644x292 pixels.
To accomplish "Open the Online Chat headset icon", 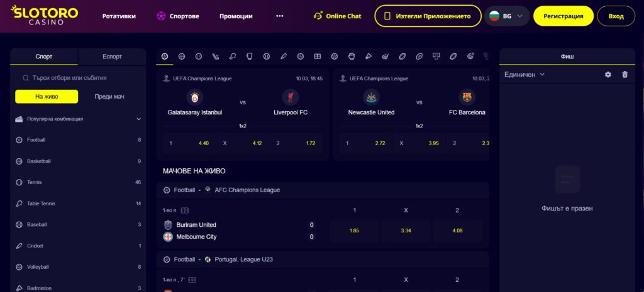I will 318,16.
